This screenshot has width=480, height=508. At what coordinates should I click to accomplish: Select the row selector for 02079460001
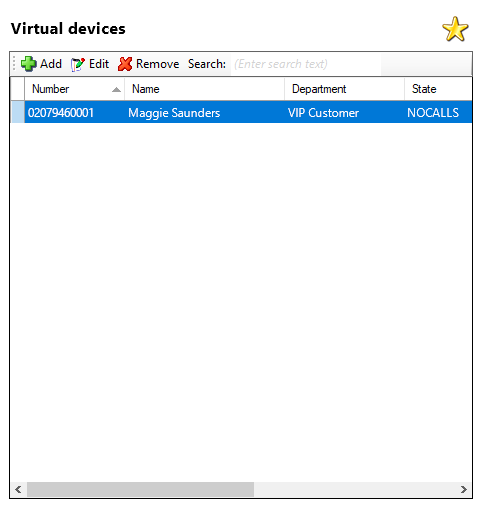point(17,112)
